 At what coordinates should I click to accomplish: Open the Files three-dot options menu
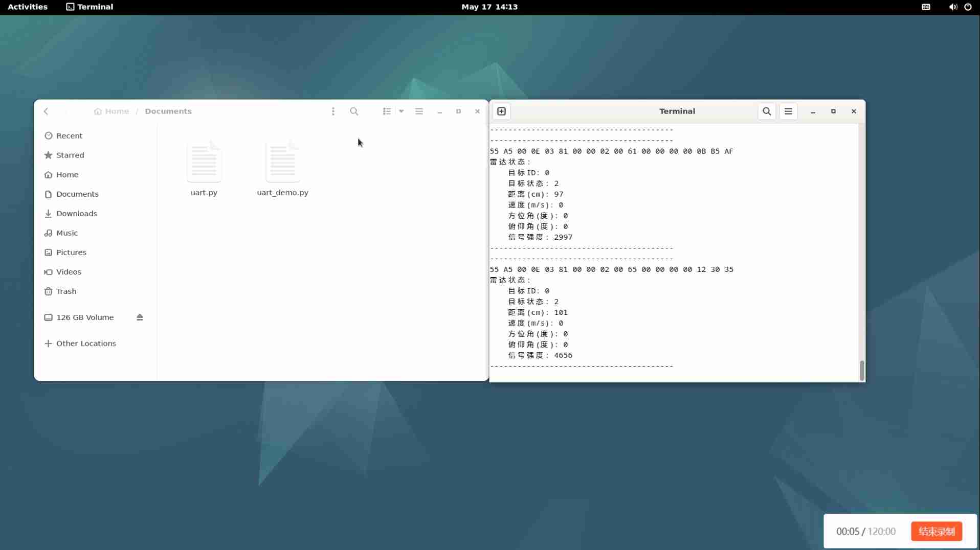coord(333,111)
